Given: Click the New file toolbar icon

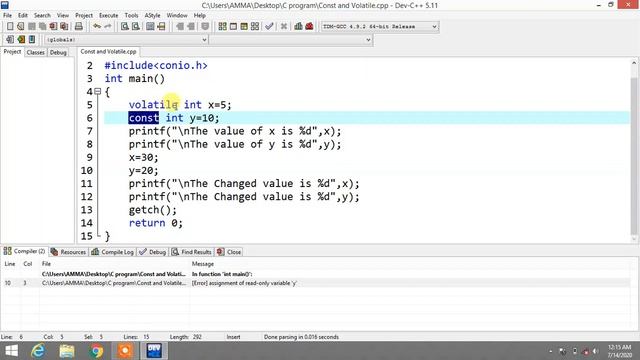Looking at the screenshot, I should 10,27.
